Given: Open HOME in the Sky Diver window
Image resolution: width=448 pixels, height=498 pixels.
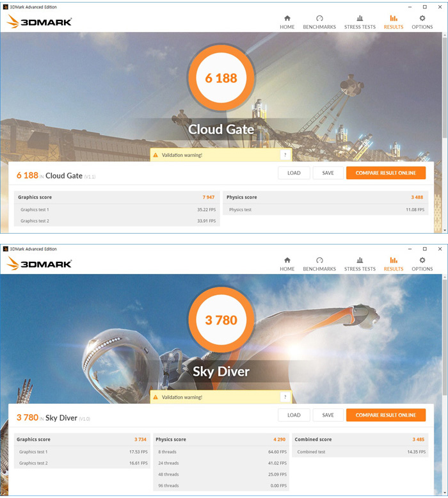Looking at the screenshot, I should click(x=287, y=264).
